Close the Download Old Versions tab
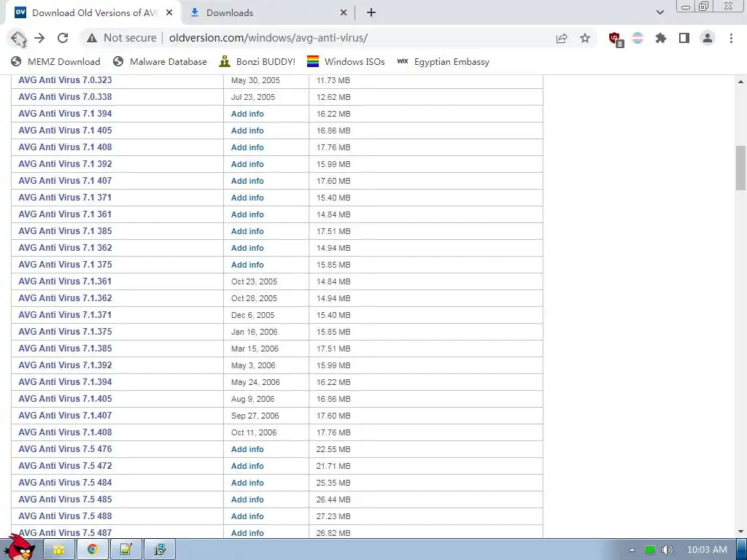Image resolution: width=747 pixels, height=560 pixels. pos(169,13)
